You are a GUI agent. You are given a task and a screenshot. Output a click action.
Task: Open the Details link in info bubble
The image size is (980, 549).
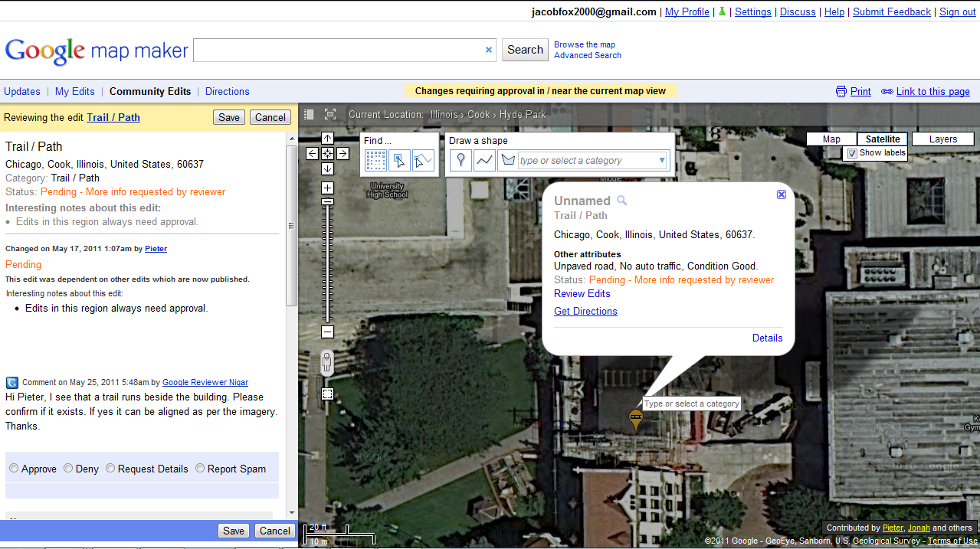768,338
